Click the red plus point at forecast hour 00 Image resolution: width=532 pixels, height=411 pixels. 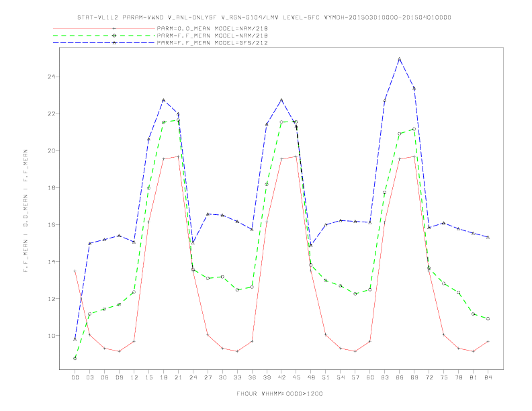coord(75,271)
